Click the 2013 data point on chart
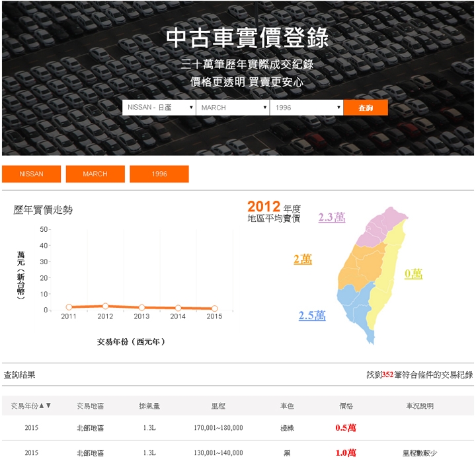The height and width of the screenshot is (463, 476). pos(141,307)
